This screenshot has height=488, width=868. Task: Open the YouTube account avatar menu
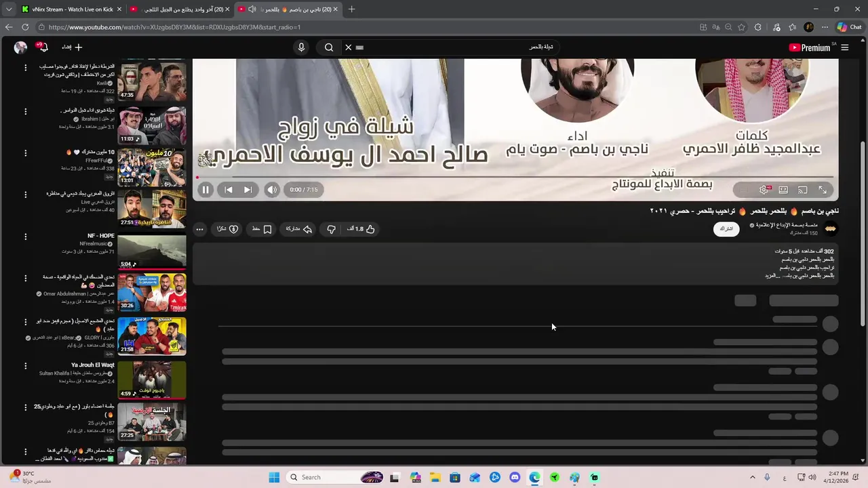point(20,47)
